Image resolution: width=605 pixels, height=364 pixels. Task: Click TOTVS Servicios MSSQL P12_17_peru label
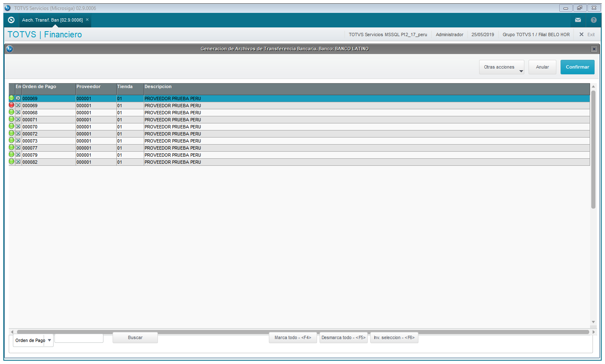point(388,34)
